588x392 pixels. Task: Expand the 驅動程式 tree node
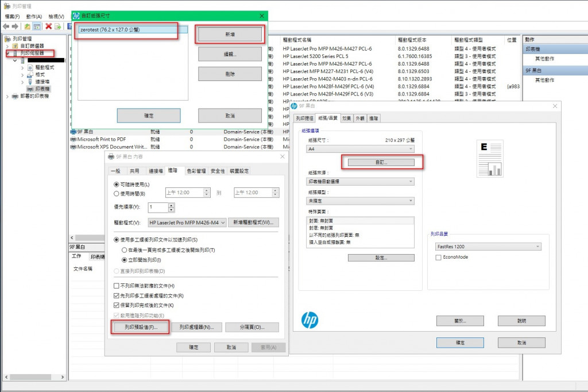click(x=22, y=68)
